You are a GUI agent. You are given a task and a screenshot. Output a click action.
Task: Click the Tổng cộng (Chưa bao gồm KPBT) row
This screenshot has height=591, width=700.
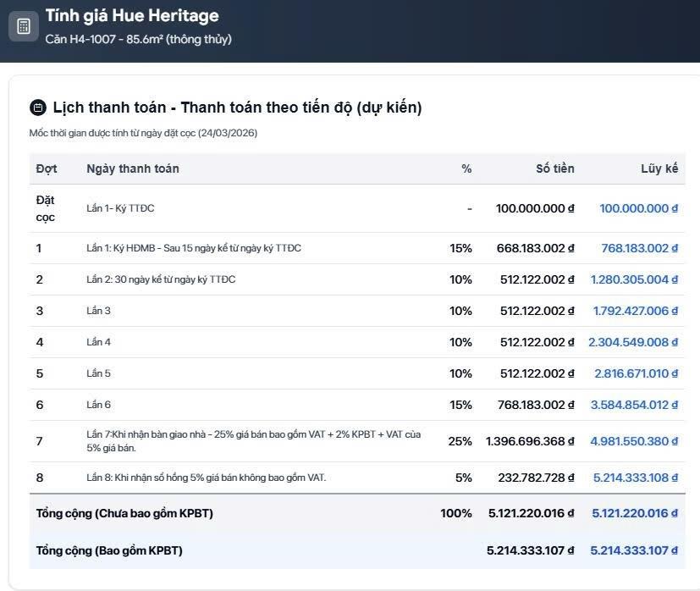pos(124,513)
